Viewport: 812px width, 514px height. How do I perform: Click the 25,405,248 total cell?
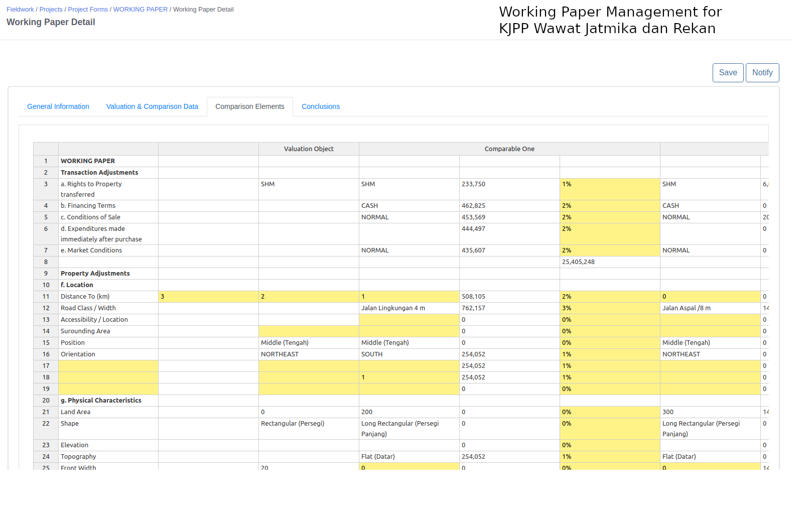[609, 262]
